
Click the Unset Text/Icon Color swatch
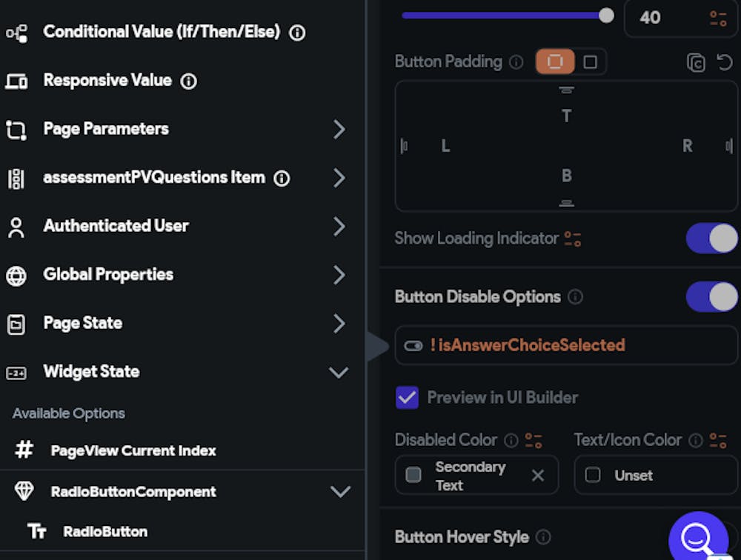(x=593, y=476)
